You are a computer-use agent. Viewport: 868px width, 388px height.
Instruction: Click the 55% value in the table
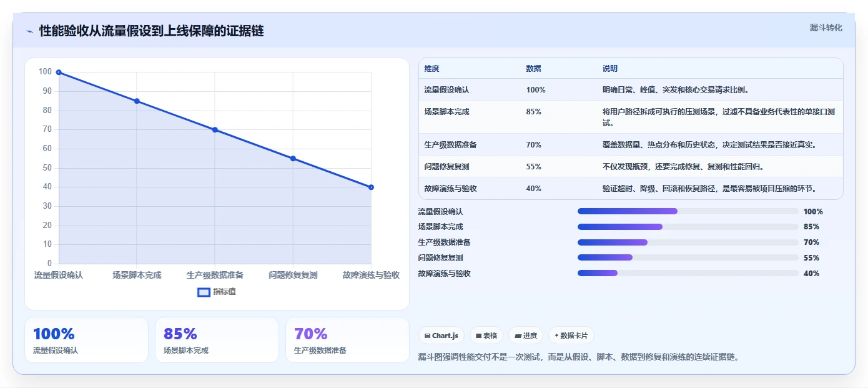(x=534, y=167)
